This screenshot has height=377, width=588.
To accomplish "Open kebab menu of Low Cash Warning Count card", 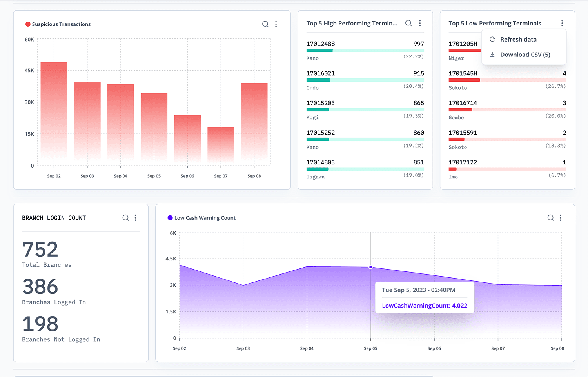I will [x=561, y=218].
